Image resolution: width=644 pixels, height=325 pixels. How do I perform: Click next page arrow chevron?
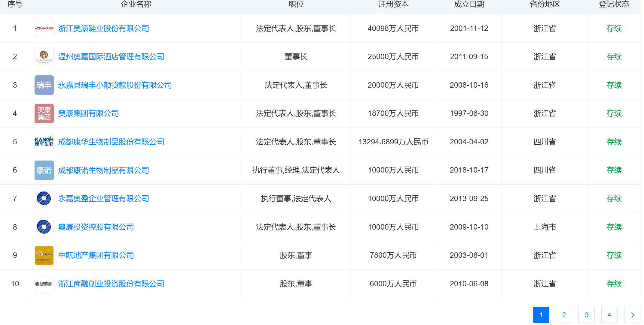click(x=632, y=315)
